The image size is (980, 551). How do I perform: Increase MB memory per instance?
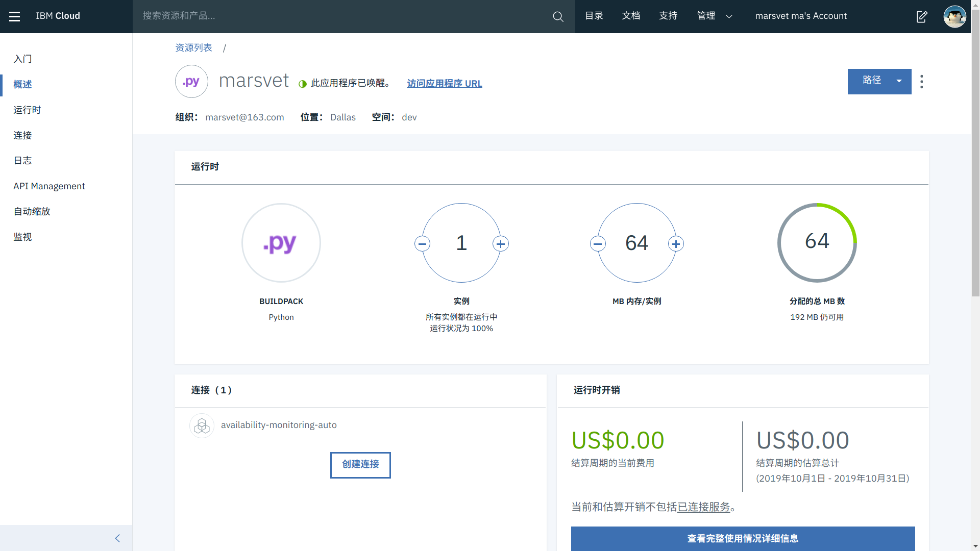[676, 244]
